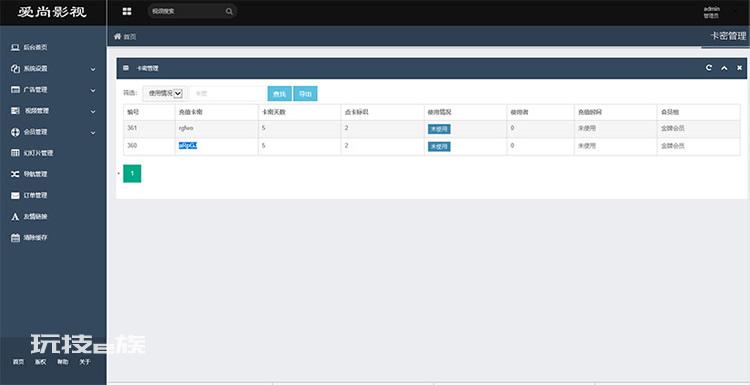The width and height of the screenshot is (750, 385).
Task: Click the 未使用 badge in row 361
Action: click(439, 129)
